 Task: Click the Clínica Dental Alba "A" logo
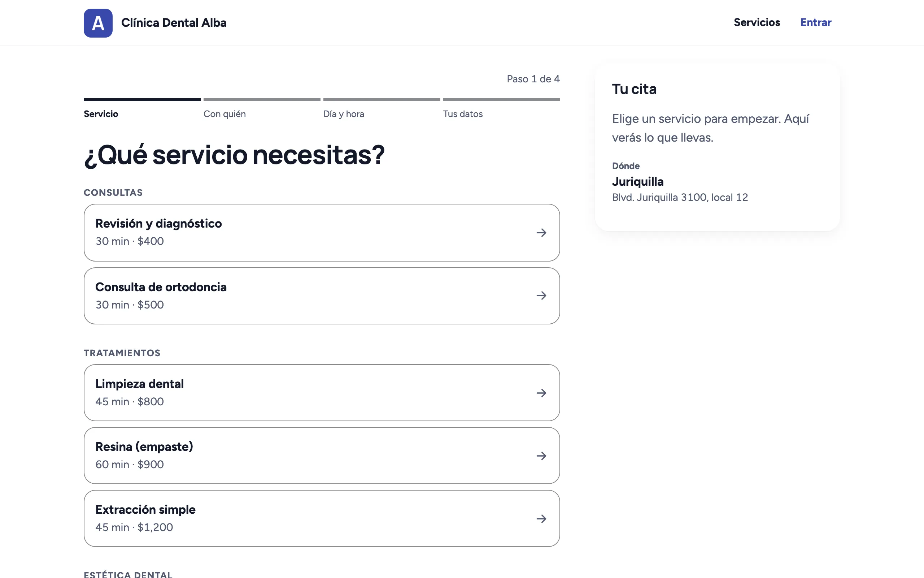[x=98, y=23]
